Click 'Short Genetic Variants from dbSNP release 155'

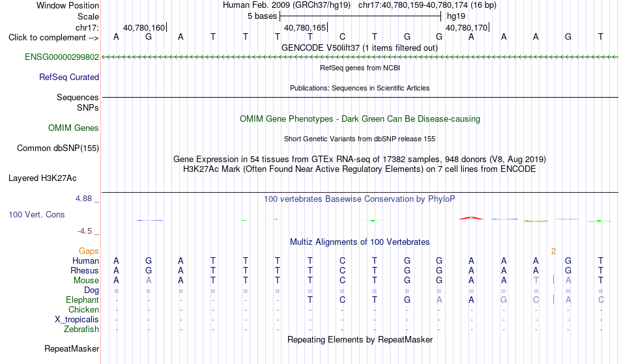[360, 139]
